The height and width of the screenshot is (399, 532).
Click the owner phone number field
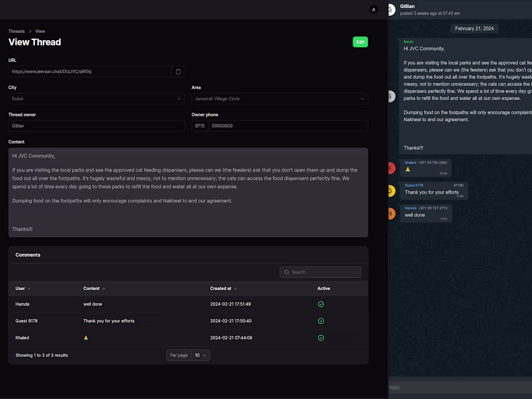[288, 126]
